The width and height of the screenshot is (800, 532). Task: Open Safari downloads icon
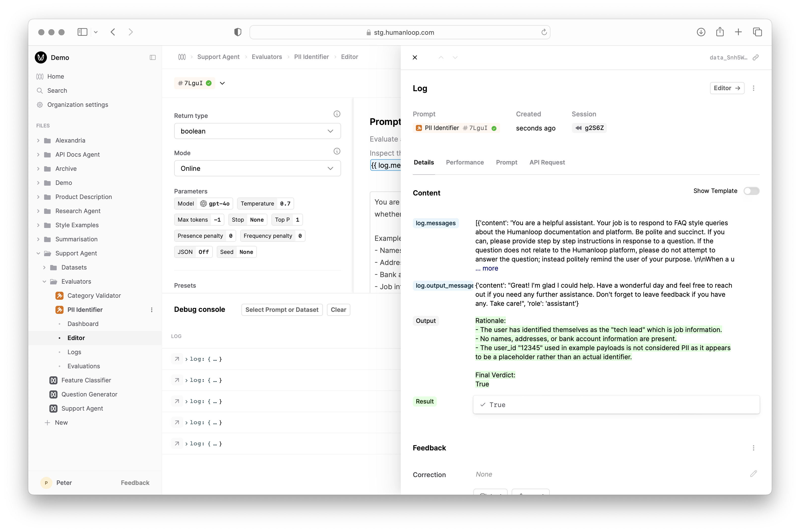pyautogui.click(x=701, y=32)
